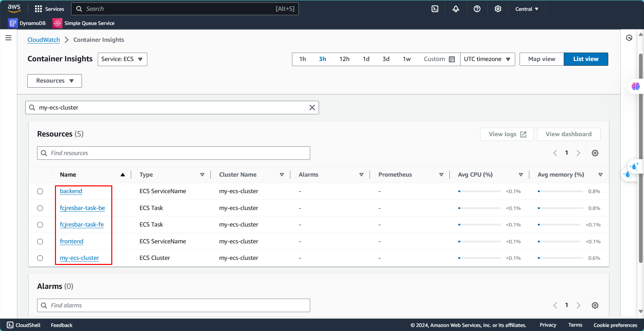Switch to List view
This screenshot has height=331, width=644.
coord(586,59)
